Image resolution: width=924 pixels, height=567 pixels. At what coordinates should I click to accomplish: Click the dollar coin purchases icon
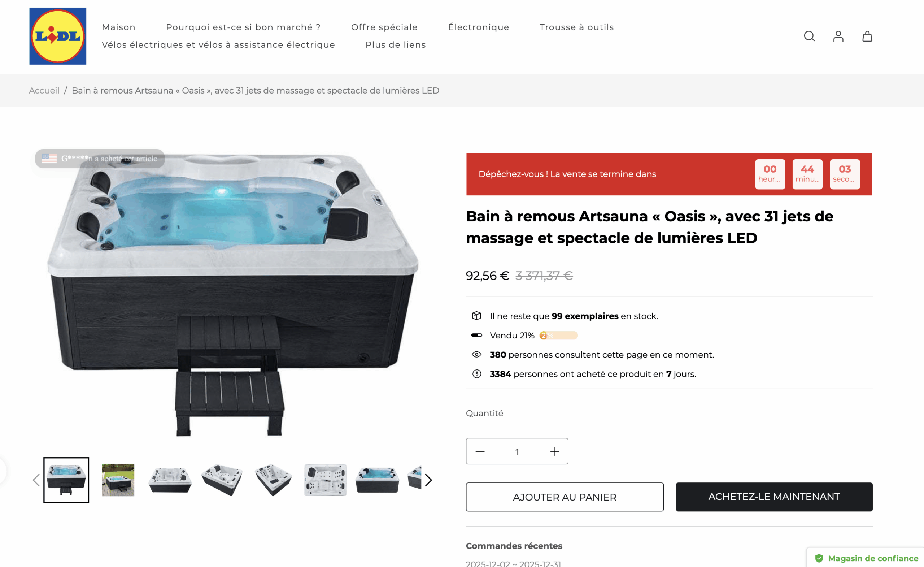click(476, 374)
